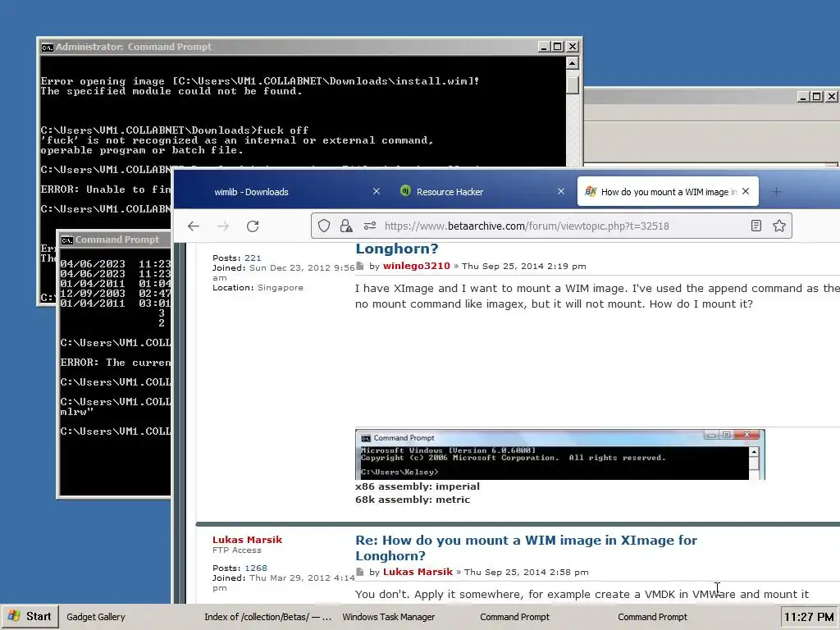Open a new browser tab
Screen dimensions: 840x630
(x=776, y=191)
